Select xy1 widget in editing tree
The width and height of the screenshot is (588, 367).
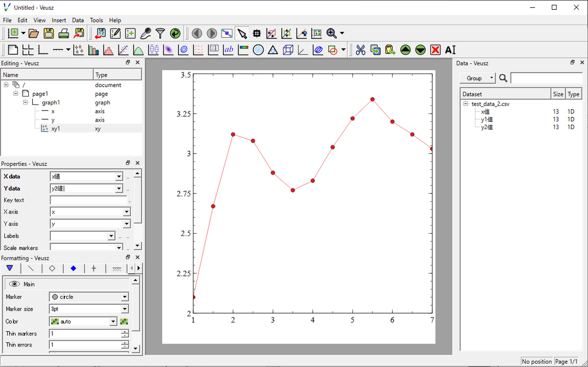(55, 129)
